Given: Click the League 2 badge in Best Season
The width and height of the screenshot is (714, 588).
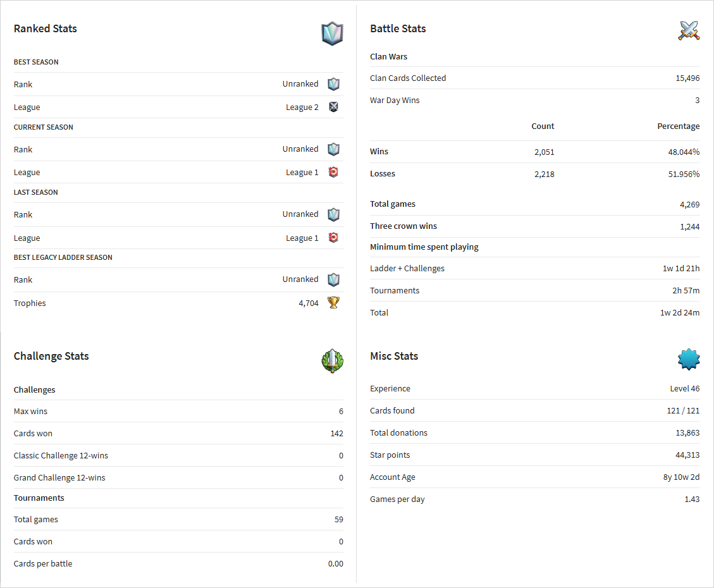Looking at the screenshot, I should point(333,107).
